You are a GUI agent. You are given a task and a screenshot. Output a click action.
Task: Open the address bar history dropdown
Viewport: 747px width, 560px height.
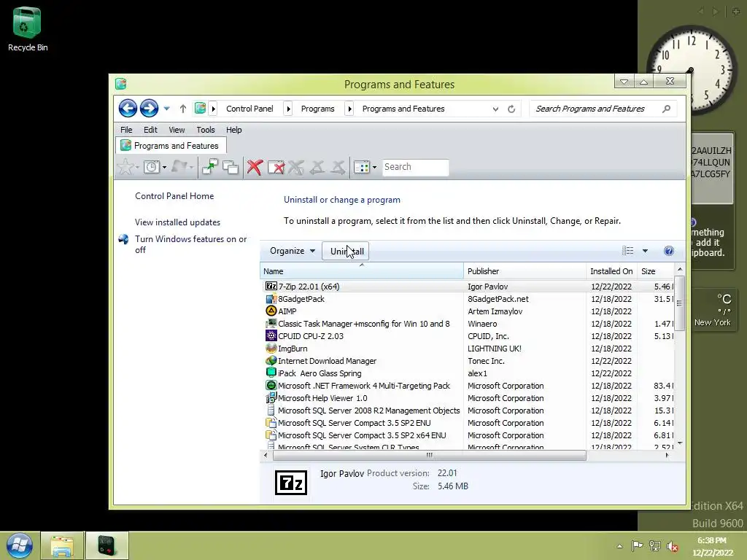495,109
